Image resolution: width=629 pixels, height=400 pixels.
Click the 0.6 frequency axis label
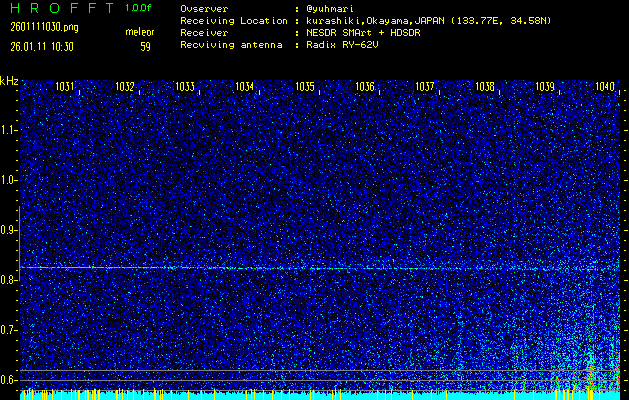point(9,380)
